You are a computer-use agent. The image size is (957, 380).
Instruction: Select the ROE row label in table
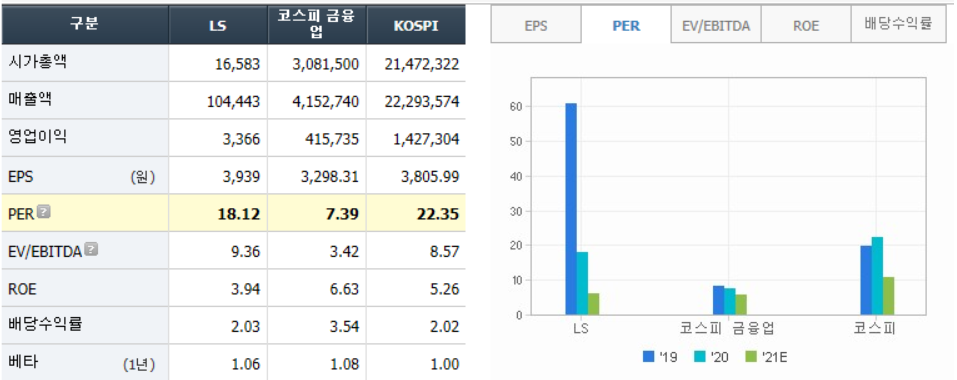(x=23, y=289)
